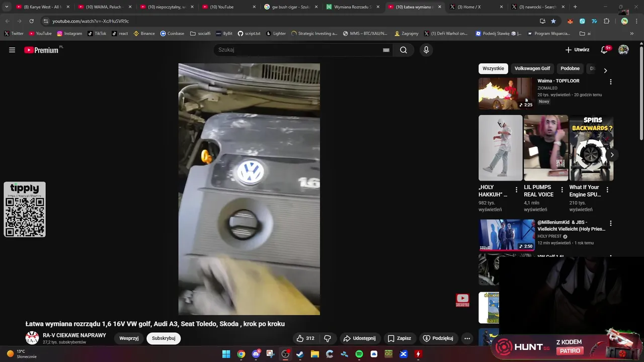The height and width of the screenshot is (362, 644).
Task: Click the search magnifier button
Action: (404, 50)
